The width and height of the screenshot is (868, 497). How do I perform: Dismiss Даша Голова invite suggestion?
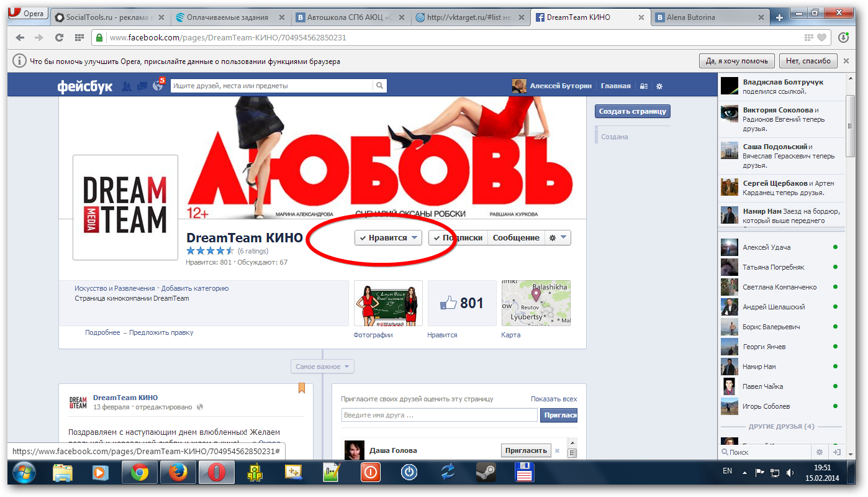click(557, 451)
